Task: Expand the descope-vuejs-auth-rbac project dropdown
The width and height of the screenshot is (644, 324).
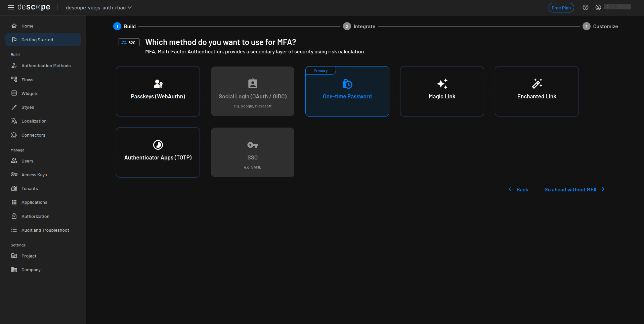Action: [99, 8]
